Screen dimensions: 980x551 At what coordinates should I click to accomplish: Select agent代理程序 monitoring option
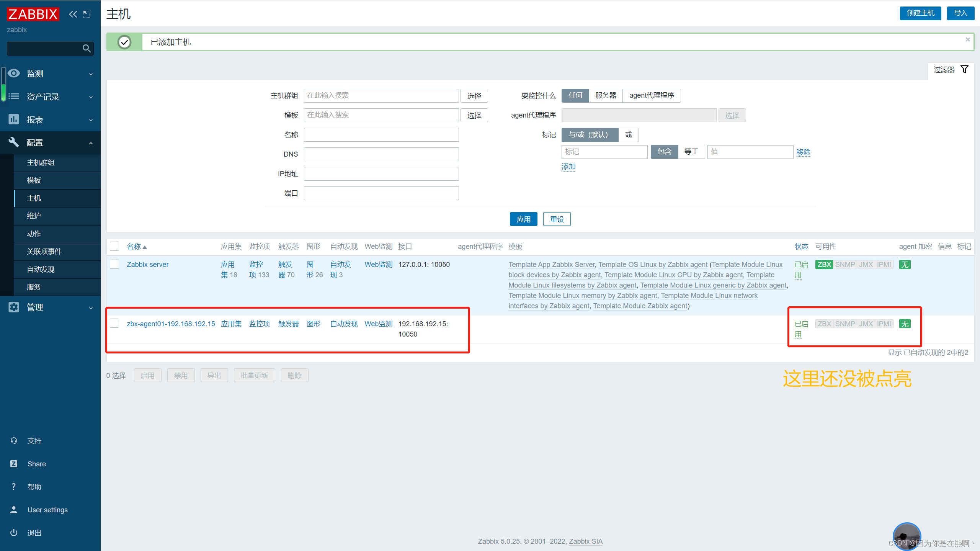(652, 95)
